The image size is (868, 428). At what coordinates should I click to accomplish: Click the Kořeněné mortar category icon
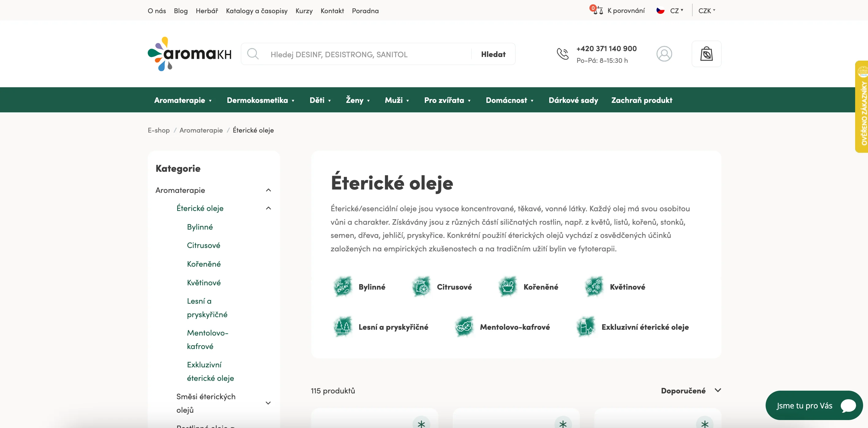tap(508, 287)
